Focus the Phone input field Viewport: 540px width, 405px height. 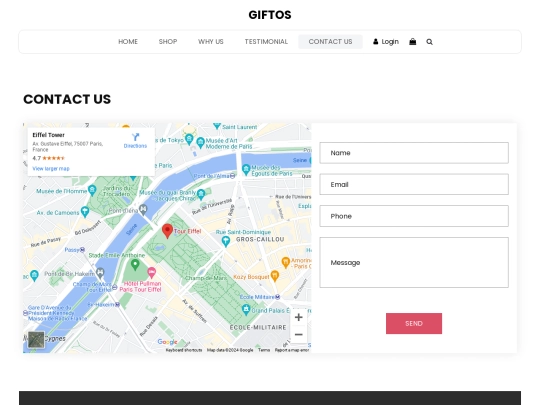pyautogui.click(x=414, y=216)
